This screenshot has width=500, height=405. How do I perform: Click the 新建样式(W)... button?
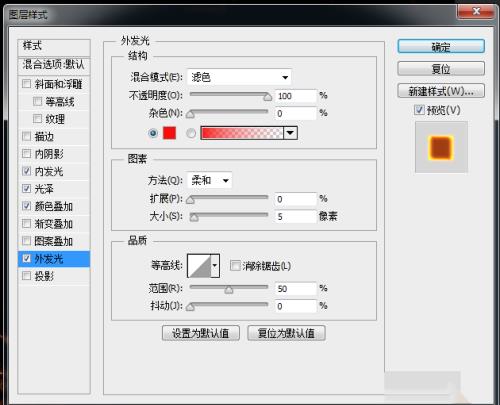pos(441,91)
